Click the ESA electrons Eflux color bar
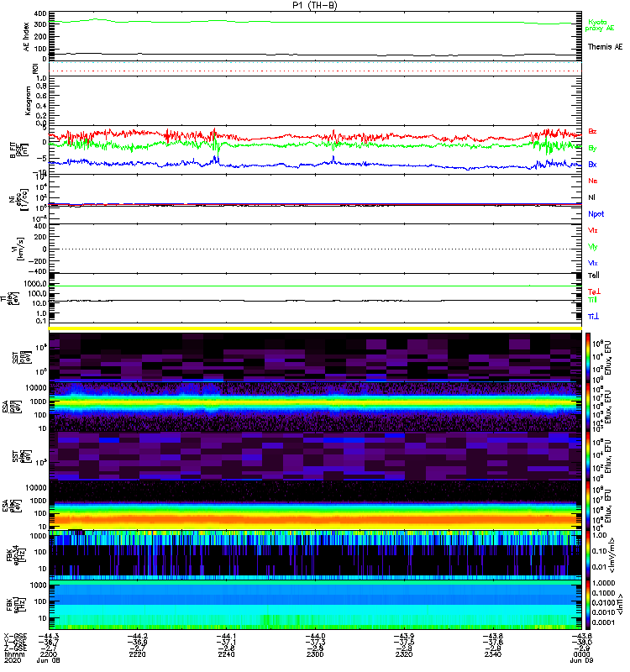Viewport: 630px width, 672px height. (x=588, y=507)
